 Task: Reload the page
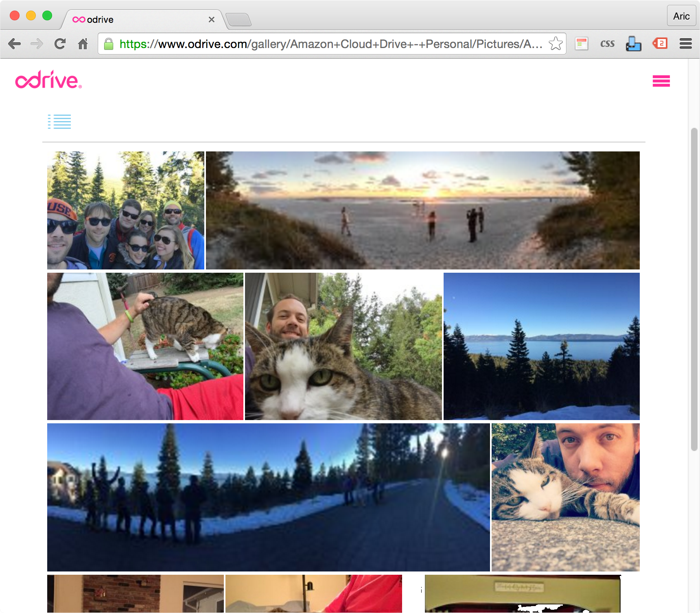[60, 44]
